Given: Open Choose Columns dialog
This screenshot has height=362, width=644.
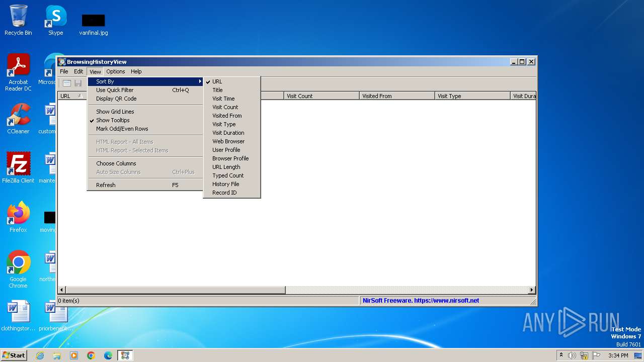Looking at the screenshot, I should click(x=145, y=163).
